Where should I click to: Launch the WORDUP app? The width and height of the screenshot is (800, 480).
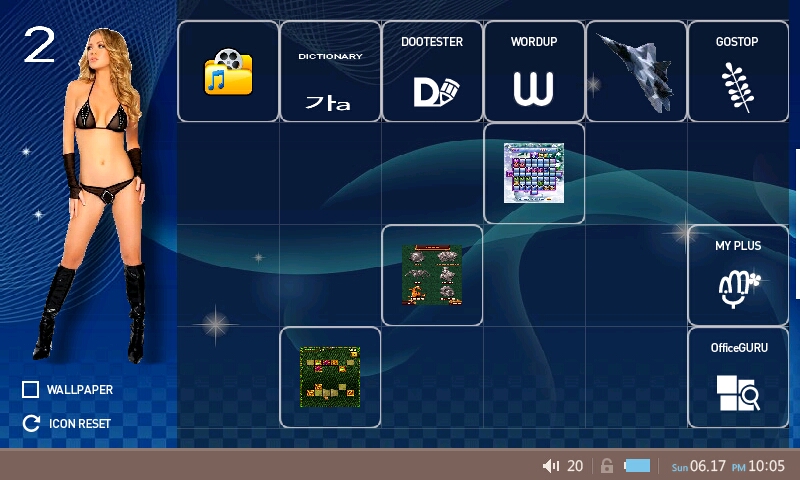(x=534, y=71)
